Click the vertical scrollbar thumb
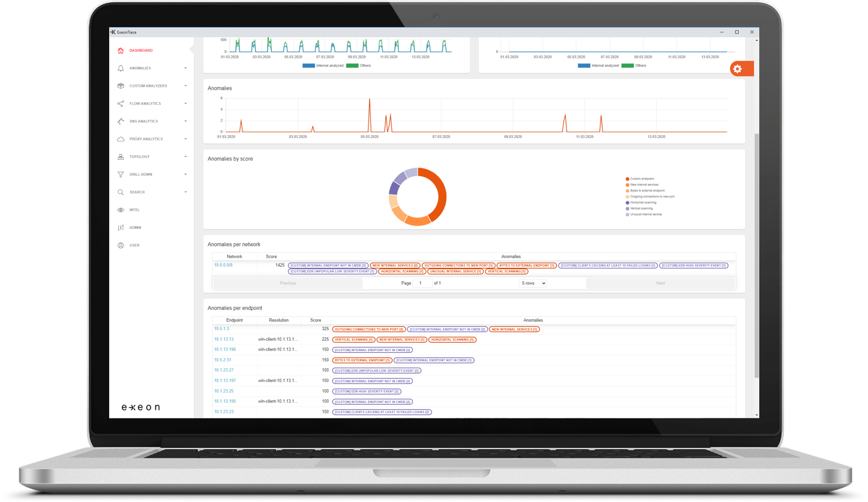The image size is (868, 502). [x=756, y=256]
